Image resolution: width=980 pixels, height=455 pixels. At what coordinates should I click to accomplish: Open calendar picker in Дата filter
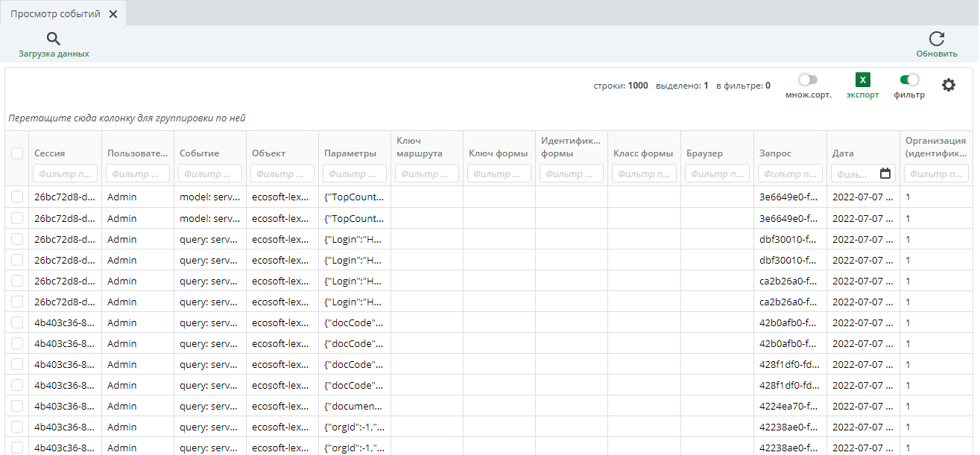[885, 174]
